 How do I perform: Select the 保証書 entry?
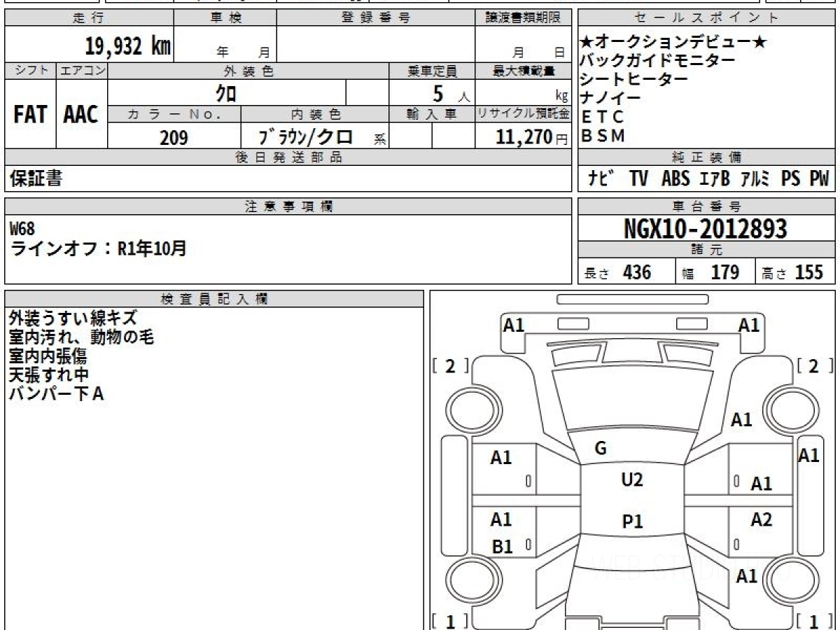(36, 179)
